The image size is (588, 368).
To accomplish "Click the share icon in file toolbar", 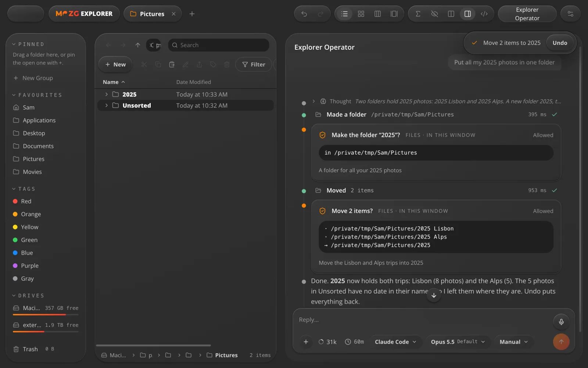I will (x=199, y=64).
